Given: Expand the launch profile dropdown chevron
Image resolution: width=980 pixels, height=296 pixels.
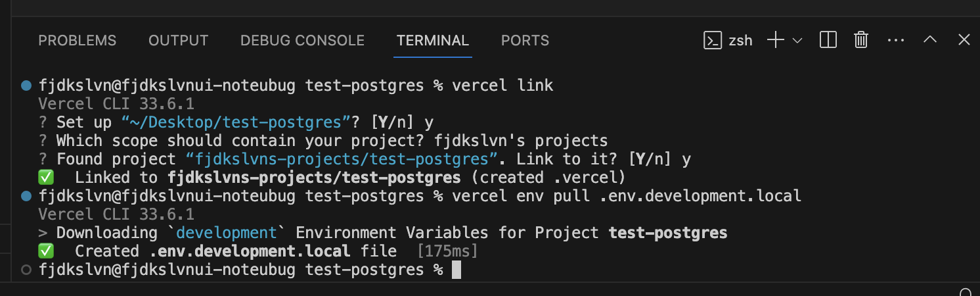Looking at the screenshot, I should (797, 41).
